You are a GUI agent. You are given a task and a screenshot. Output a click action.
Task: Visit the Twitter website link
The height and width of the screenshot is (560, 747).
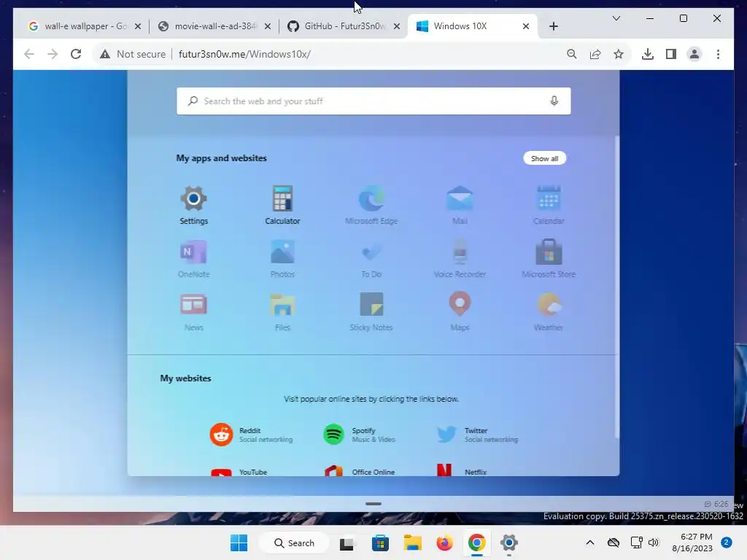point(477,435)
